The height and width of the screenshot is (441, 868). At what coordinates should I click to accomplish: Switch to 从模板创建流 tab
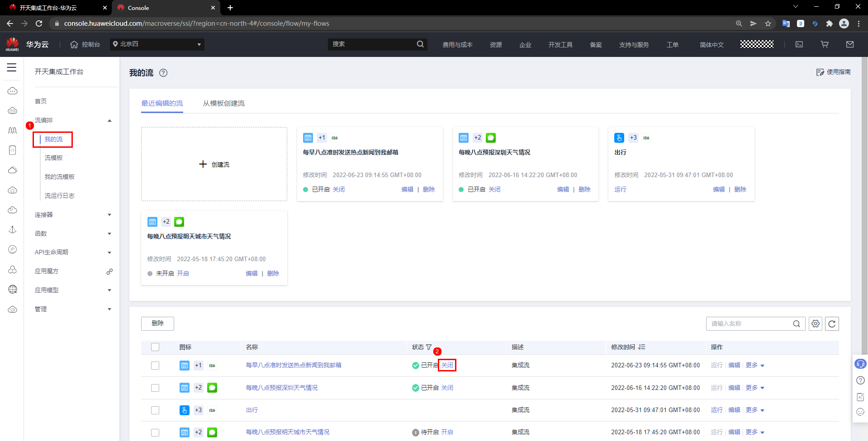pos(223,103)
